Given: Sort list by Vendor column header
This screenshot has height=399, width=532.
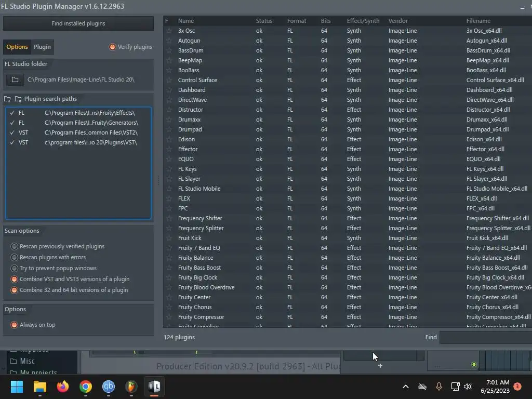Looking at the screenshot, I should (x=398, y=21).
